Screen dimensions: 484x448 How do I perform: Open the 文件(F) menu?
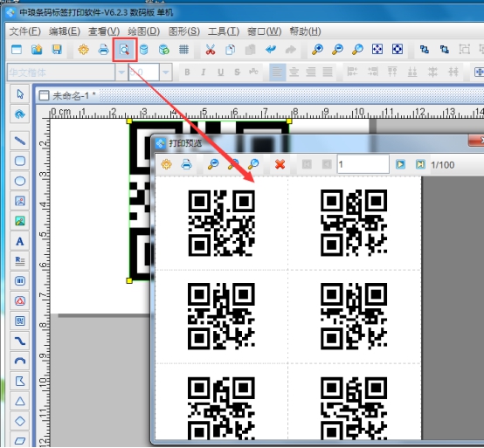click(x=25, y=31)
